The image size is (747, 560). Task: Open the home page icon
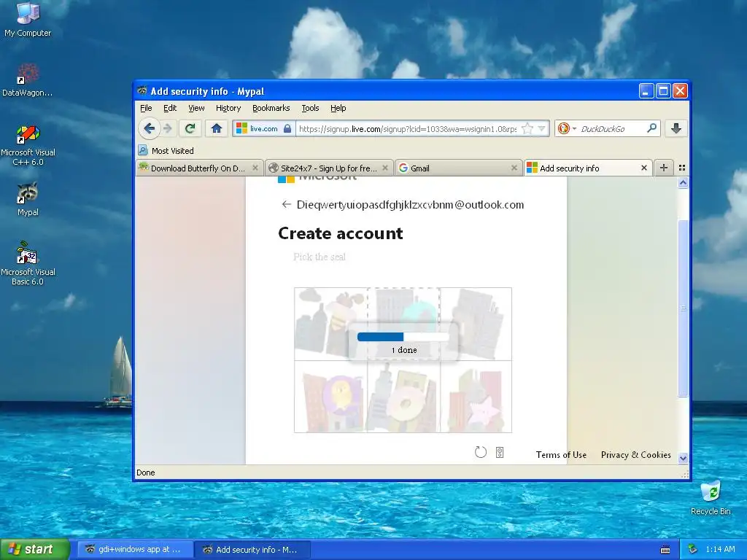click(217, 128)
